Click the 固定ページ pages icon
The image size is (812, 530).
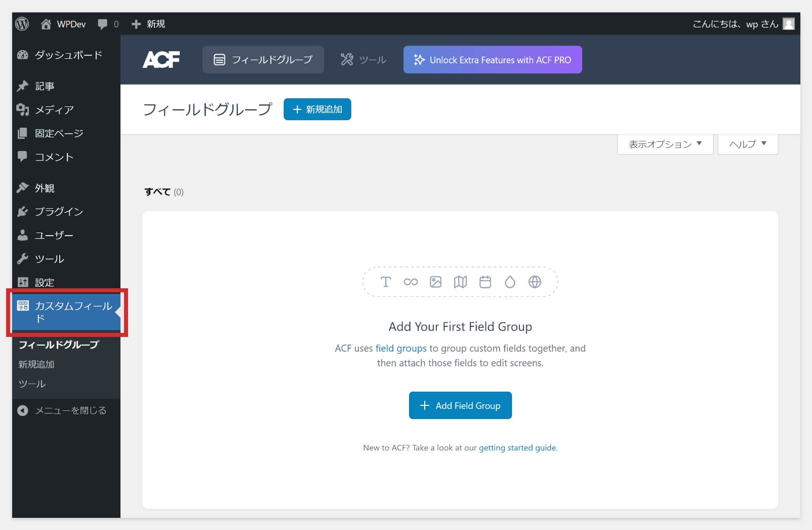[23, 133]
